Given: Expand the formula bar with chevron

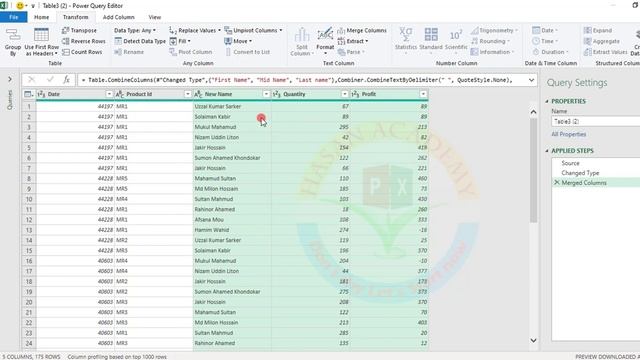Looking at the screenshot, I should click(531, 80).
